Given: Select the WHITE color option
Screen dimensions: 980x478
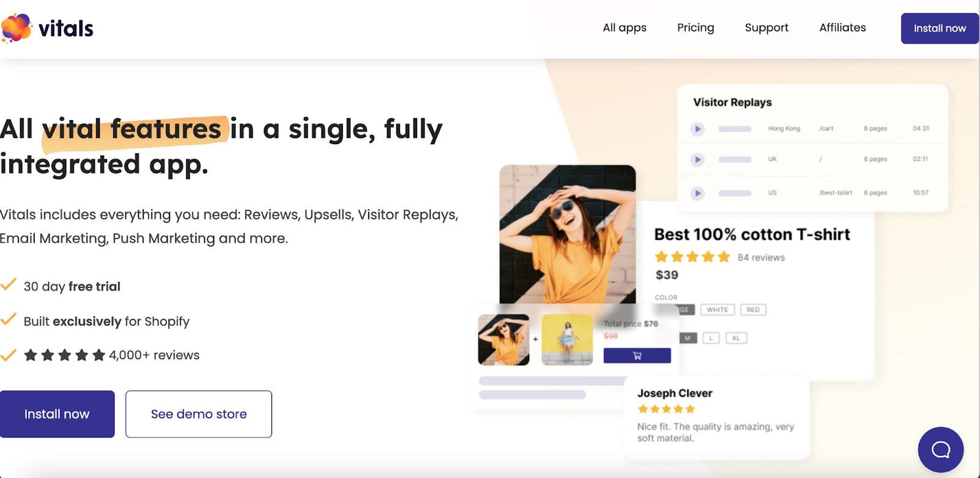Looking at the screenshot, I should click(x=717, y=310).
